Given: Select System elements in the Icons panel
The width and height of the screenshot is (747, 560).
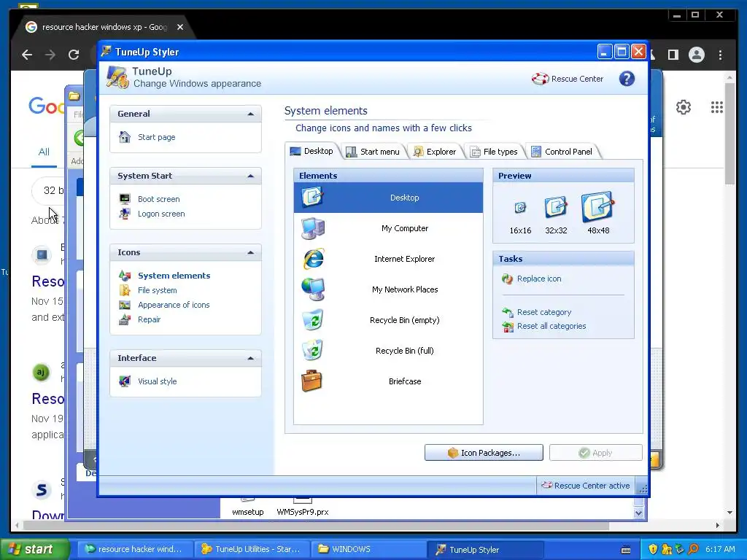Looking at the screenshot, I should [174, 276].
